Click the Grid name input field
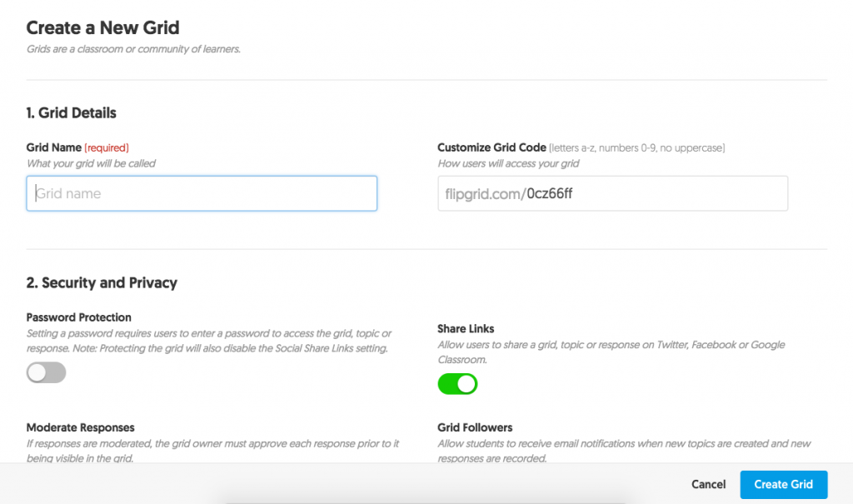This screenshot has height=504, width=853. tap(202, 193)
